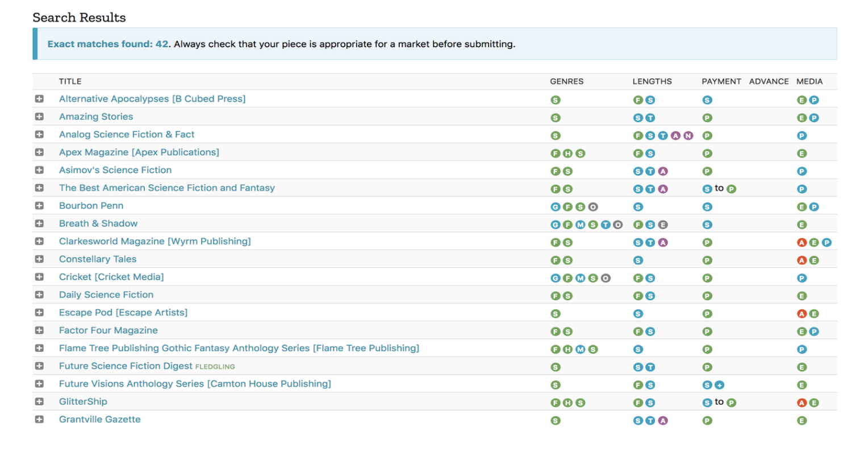Open the Clarkesworld Magazine [Wyrm Publishing] link
The image size is (868, 465).
tap(155, 242)
